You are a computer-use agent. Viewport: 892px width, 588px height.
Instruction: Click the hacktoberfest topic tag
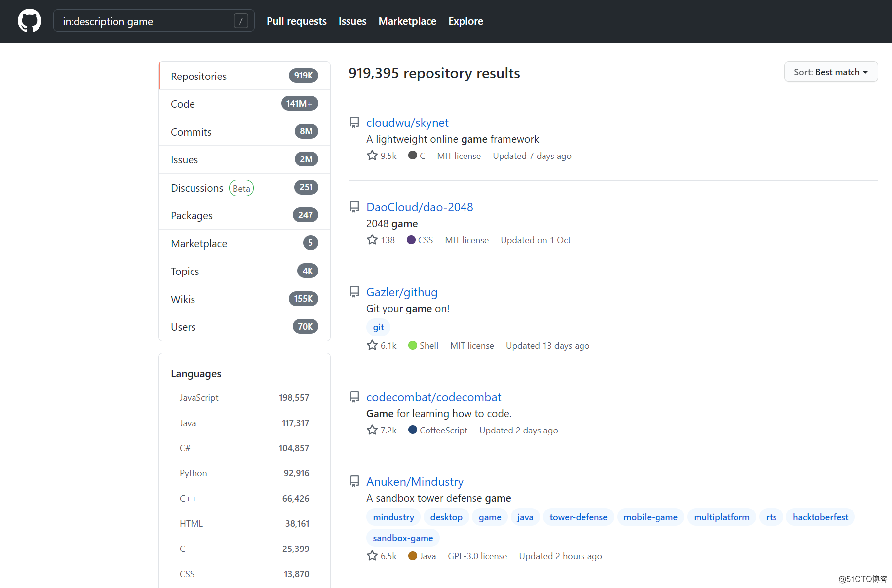point(820,517)
